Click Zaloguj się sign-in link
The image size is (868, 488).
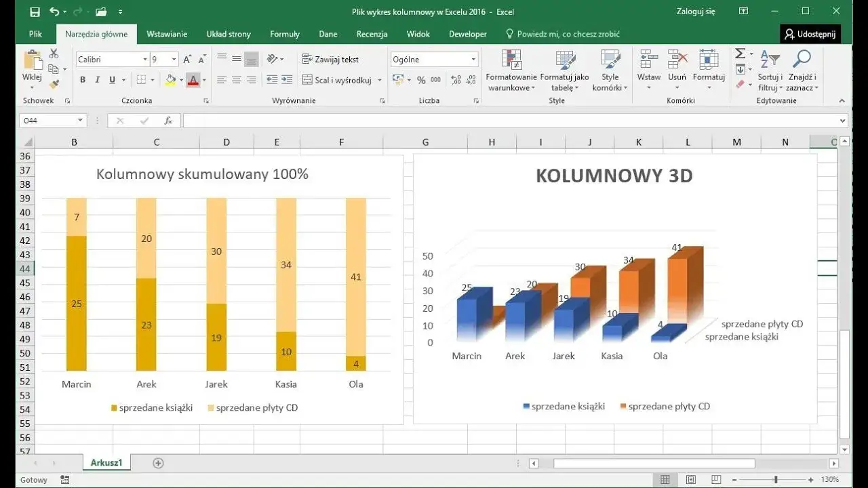point(694,12)
